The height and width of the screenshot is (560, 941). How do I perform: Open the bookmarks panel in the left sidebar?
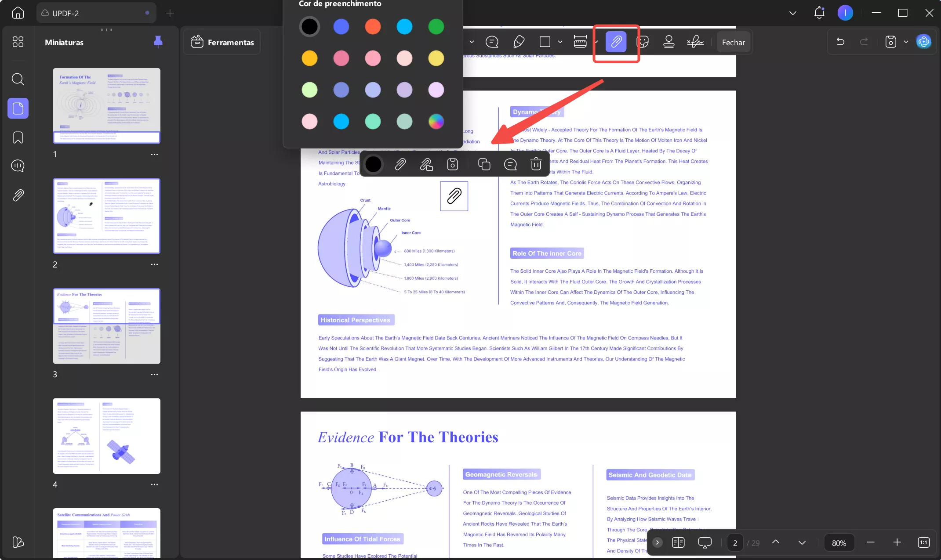coord(18,137)
